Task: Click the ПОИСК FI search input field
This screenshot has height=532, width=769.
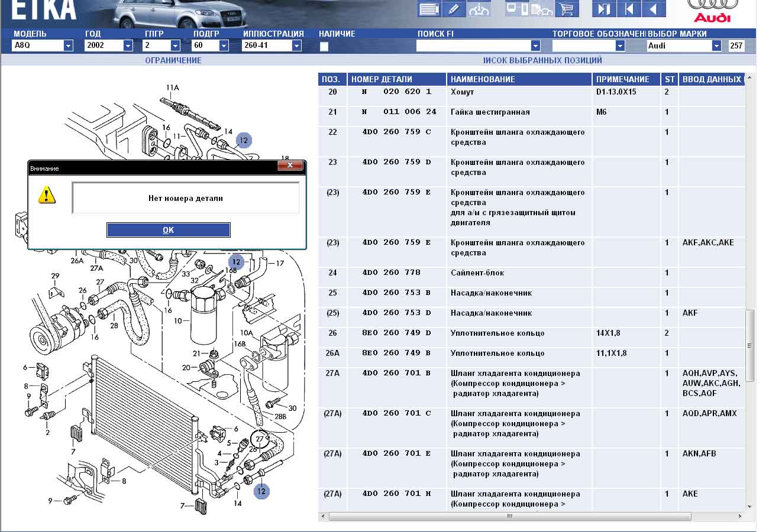Action: tap(473, 46)
